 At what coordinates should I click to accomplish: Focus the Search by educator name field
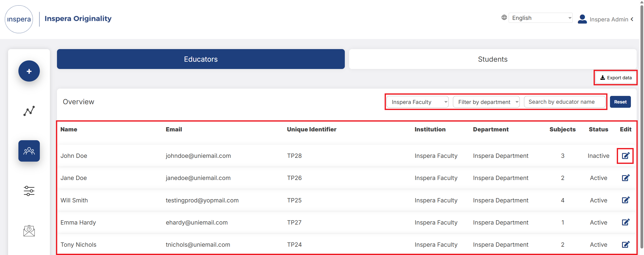pos(565,102)
